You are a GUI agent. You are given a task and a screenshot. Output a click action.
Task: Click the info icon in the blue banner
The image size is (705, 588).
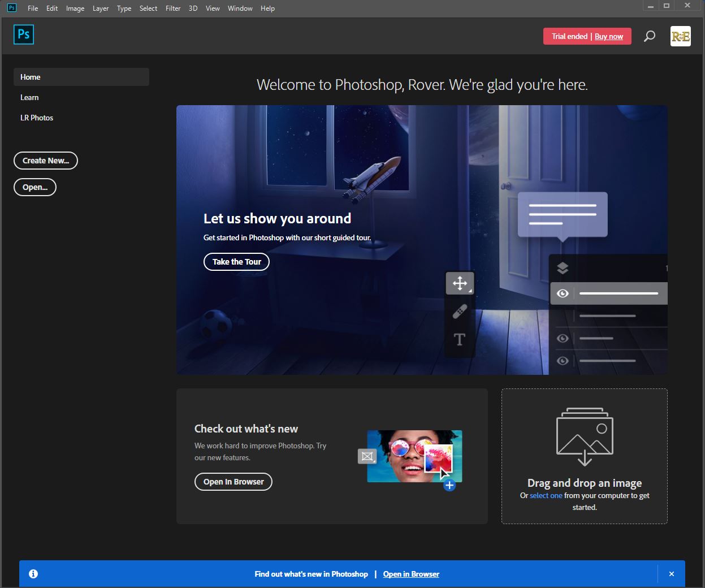click(33, 574)
